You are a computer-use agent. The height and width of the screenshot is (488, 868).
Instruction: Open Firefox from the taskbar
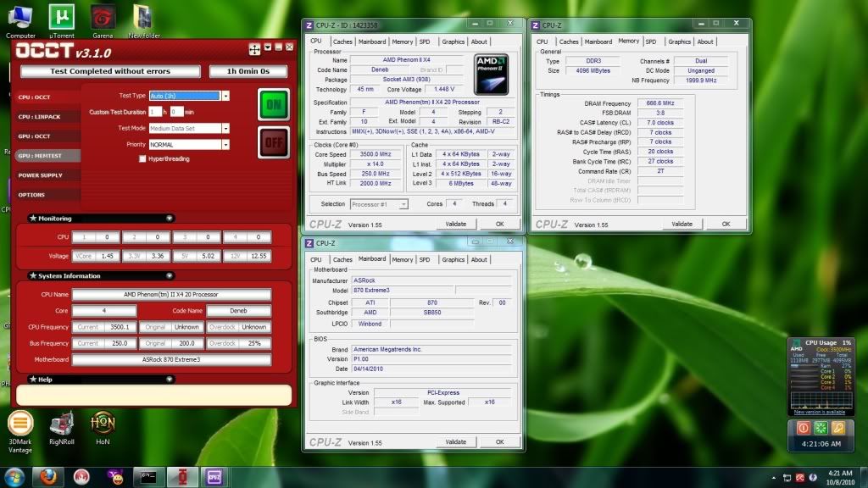click(47, 476)
